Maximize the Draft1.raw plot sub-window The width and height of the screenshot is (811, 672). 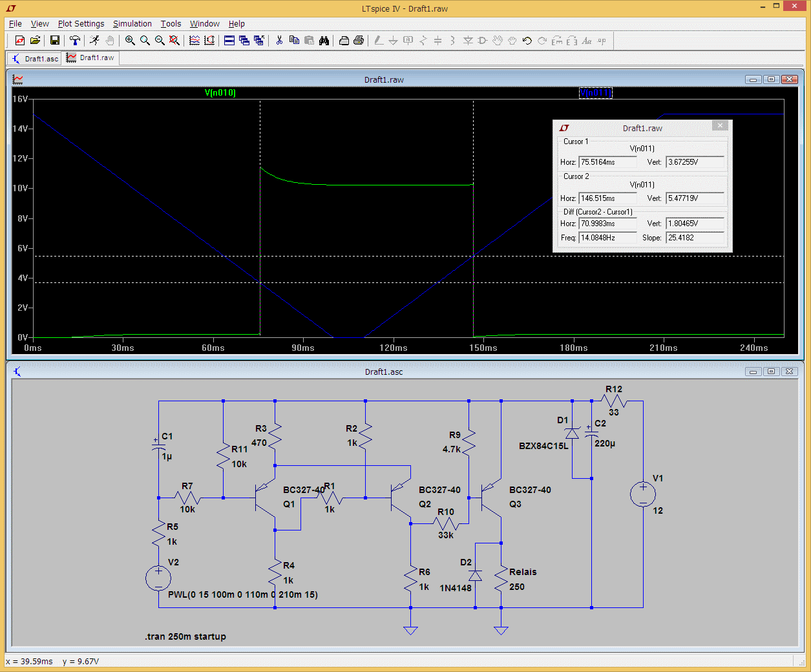[771, 79]
